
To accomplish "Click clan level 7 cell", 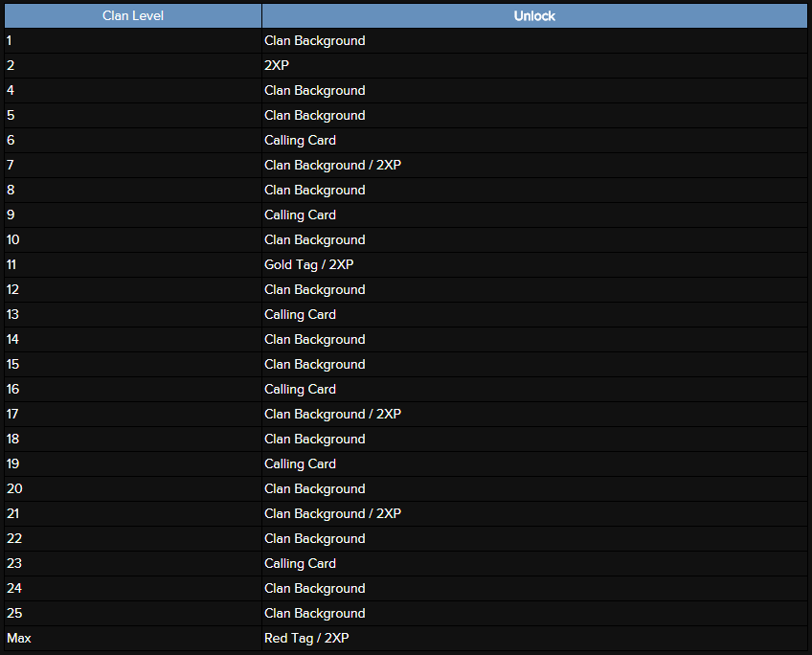I will [133, 165].
